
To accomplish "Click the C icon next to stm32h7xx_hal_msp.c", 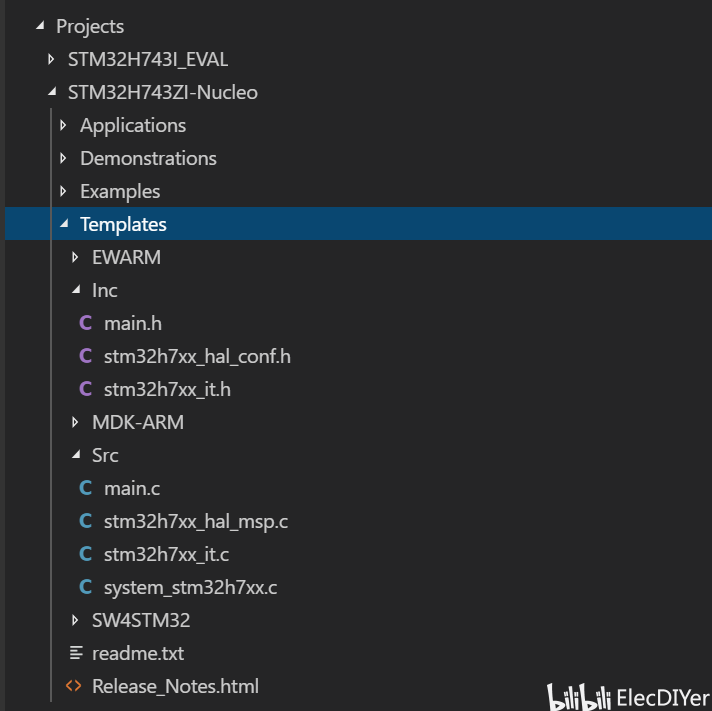I will point(85,521).
